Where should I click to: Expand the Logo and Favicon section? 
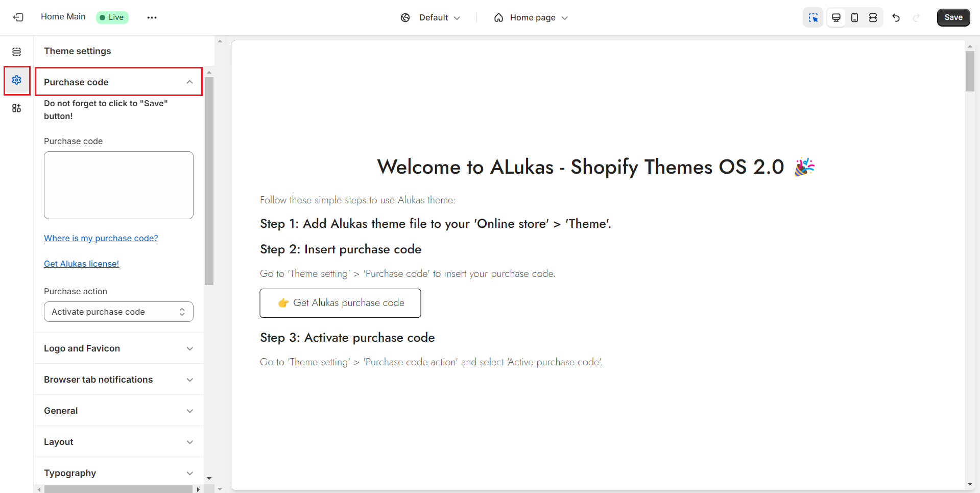(x=118, y=348)
